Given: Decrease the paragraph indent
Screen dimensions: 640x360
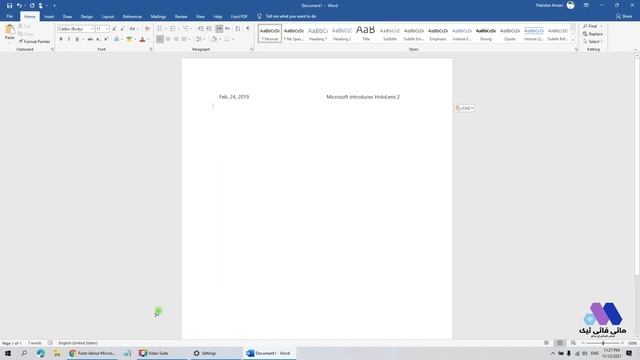Looking at the screenshot, I should point(200,29).
